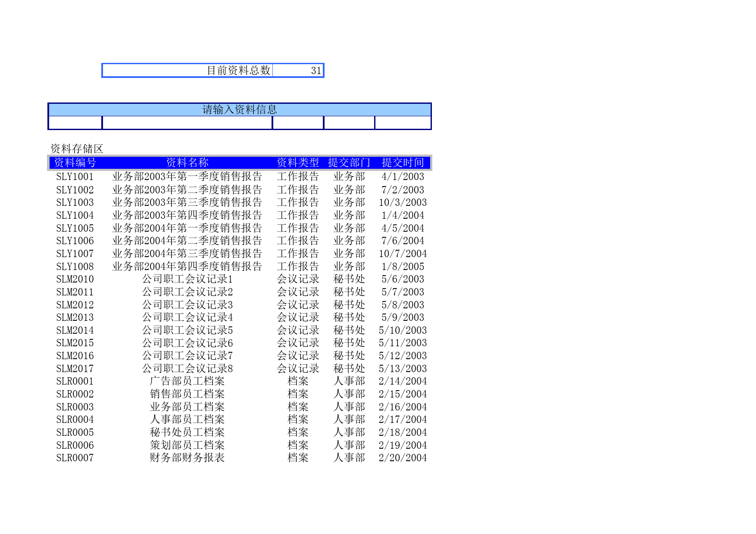Viewport: 756px width, 534px height.
Task: Select cell SLY1002
Action: 75,190
